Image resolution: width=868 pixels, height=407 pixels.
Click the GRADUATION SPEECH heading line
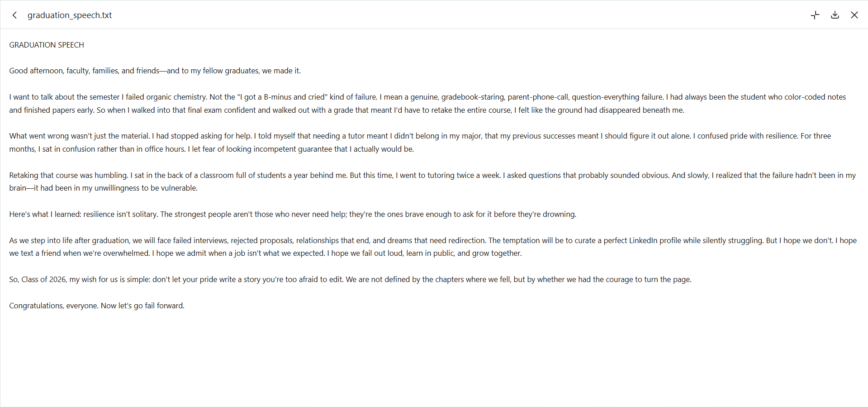[x=47, y=45]
